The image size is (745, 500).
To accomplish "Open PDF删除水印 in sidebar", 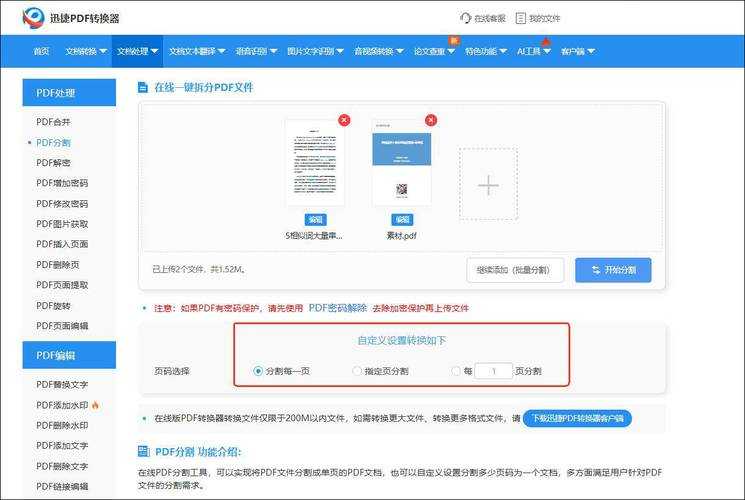I will point(62,425).
